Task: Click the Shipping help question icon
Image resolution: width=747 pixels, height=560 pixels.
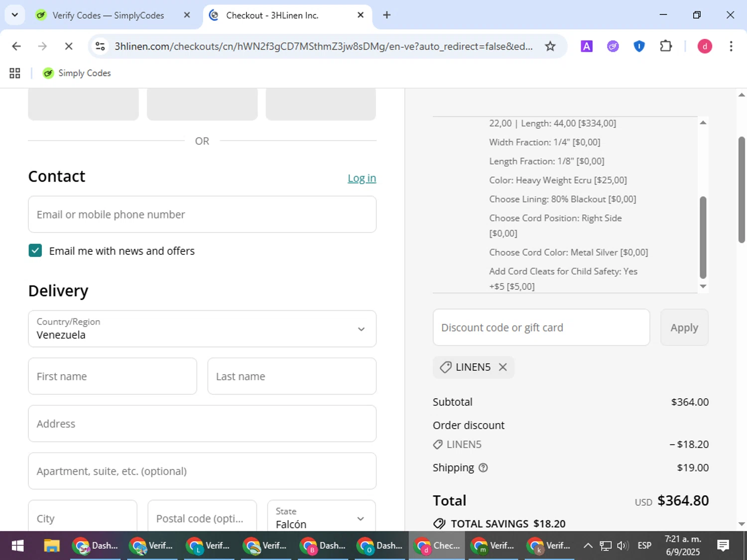Action: pyautogui.click(x=483, y=468)
